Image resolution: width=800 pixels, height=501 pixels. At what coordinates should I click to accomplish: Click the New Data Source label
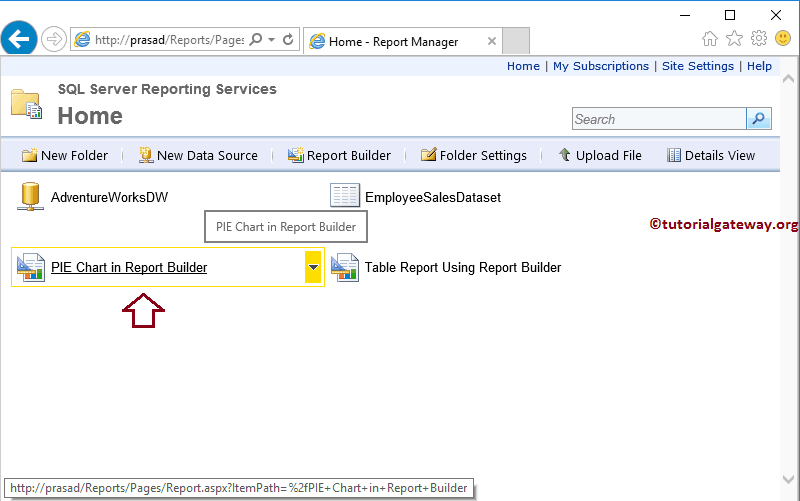pyautogui.click(x=207, y=156)
